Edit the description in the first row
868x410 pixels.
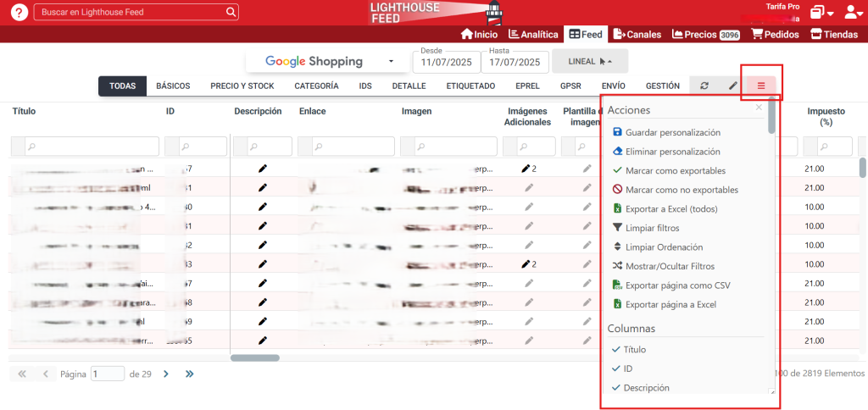pos(263,169)
